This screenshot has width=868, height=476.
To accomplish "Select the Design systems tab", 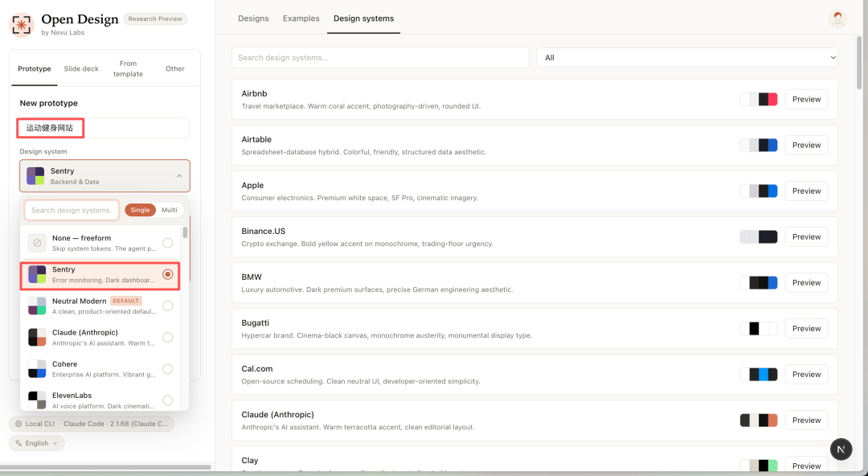I will click(x=364, y=18).
